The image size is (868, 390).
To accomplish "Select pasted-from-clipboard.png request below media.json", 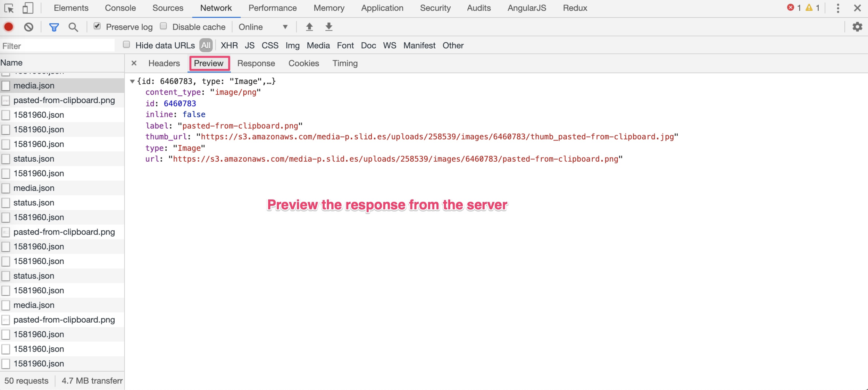I will click(64, 100).
